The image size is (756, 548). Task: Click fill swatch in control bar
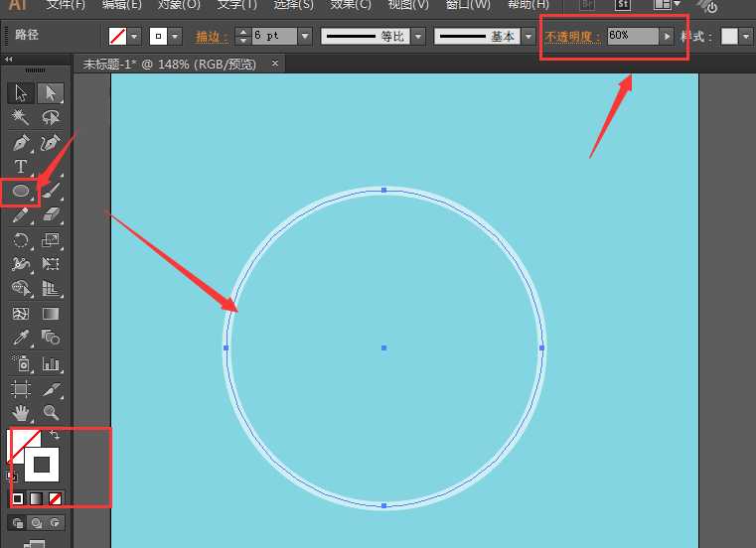click(117, 36)
